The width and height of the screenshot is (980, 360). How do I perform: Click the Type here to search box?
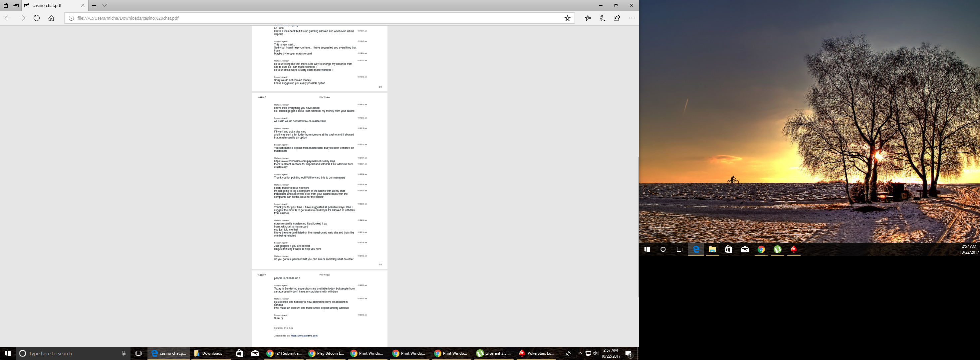[73, 353]
